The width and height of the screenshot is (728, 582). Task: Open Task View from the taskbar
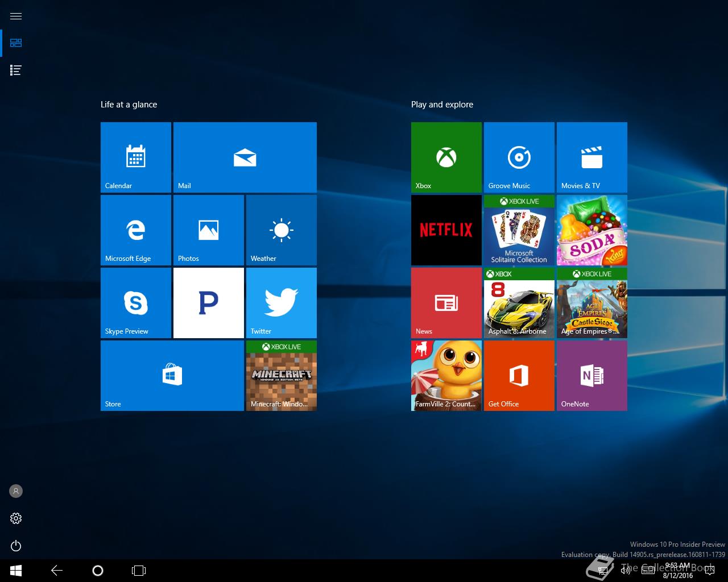(x=139, y=571)
